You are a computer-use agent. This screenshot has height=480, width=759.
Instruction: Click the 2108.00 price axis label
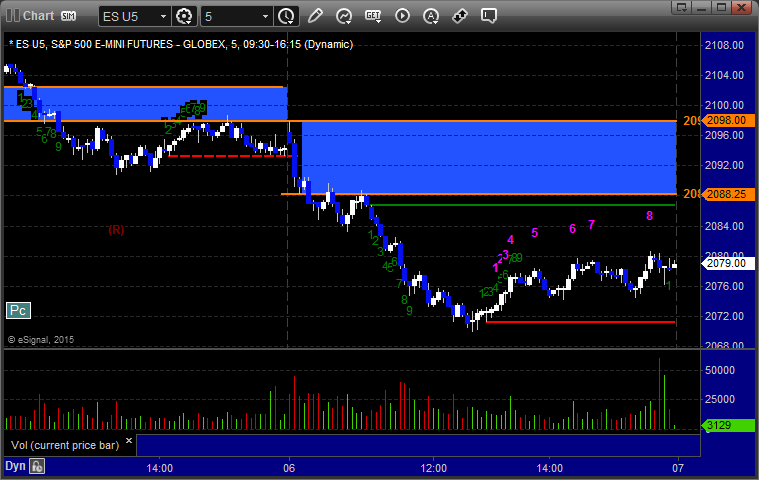pos(724,45)
